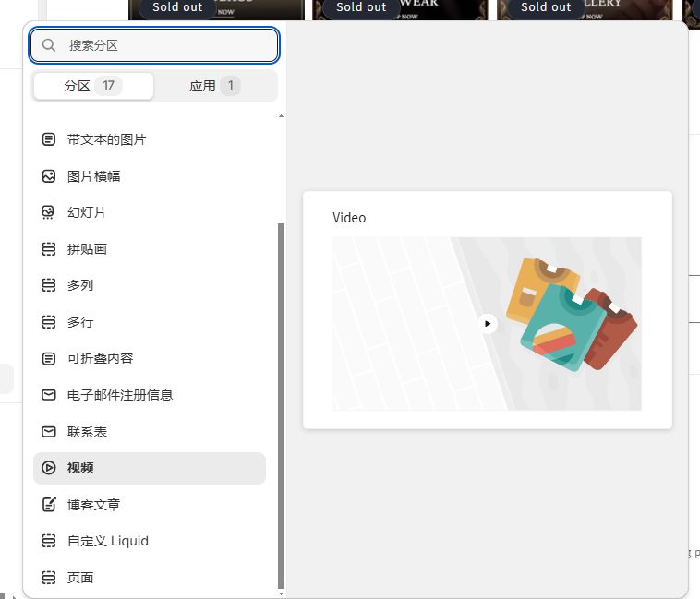The height and width of the screenshot is (599, 700).
Task: Click the scroll-down arrow of the list
Action: (281, 593)
